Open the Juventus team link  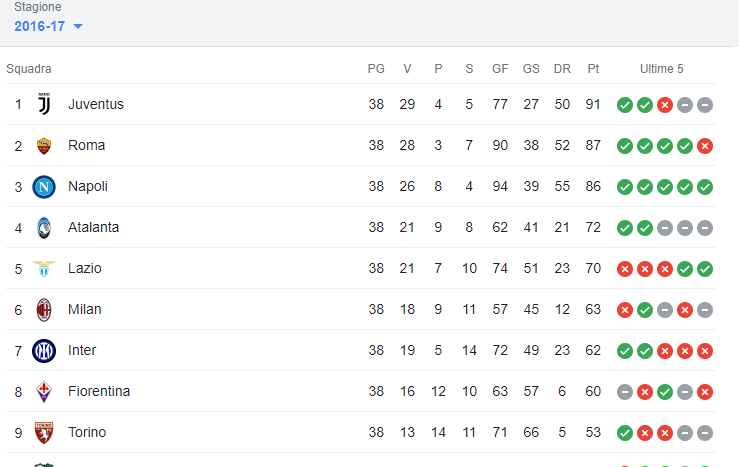click(x=96, y=104)
